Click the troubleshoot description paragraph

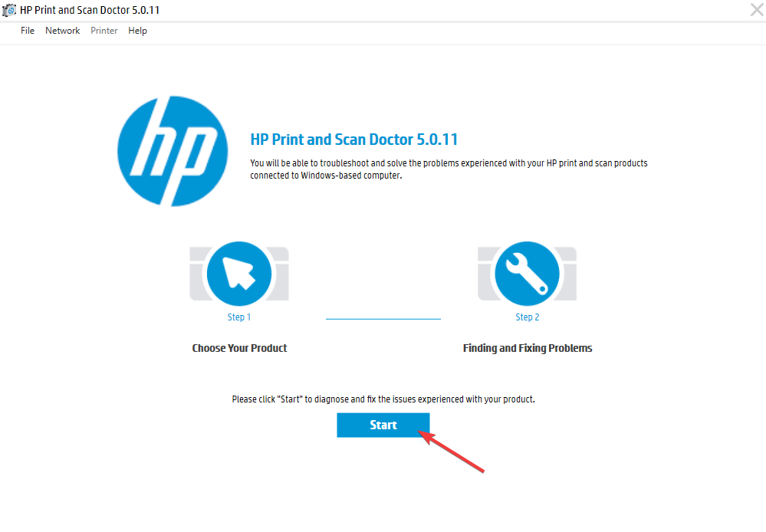[x=449, y=169]
